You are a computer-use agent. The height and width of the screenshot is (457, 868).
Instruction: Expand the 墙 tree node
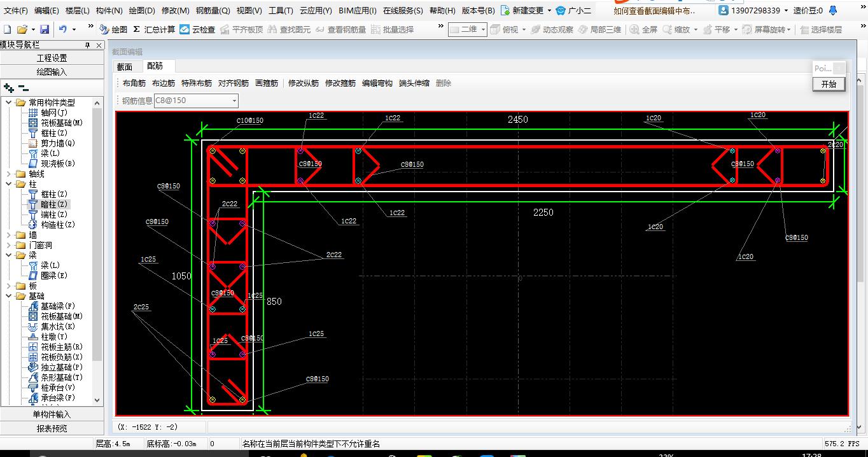coord(8,235)
